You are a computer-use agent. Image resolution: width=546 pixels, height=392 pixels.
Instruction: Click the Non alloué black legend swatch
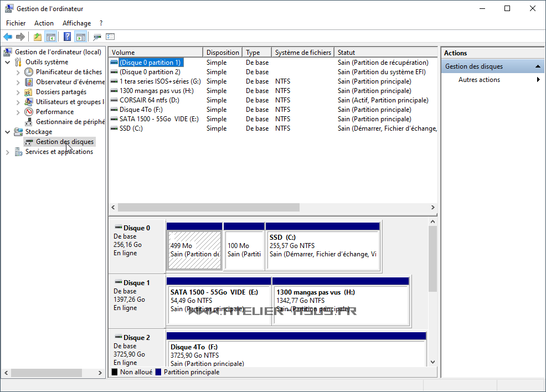coord(115,372)
